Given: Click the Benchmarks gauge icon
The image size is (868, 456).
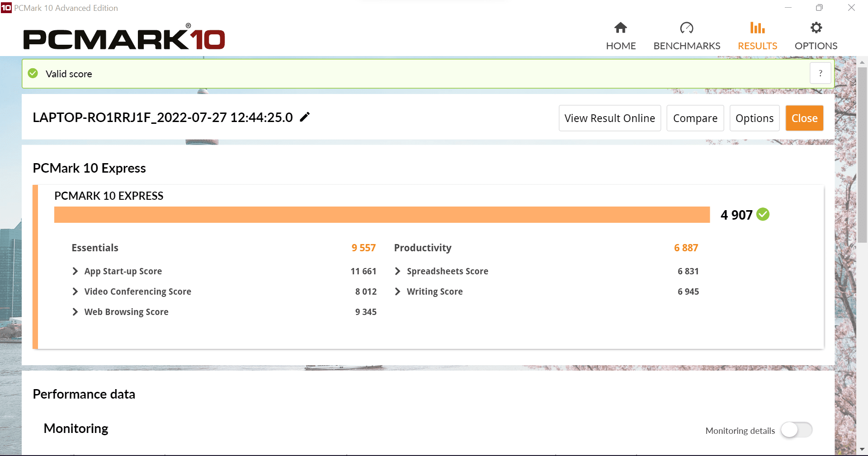Looking at the screenshot, I should coord(687,28).
